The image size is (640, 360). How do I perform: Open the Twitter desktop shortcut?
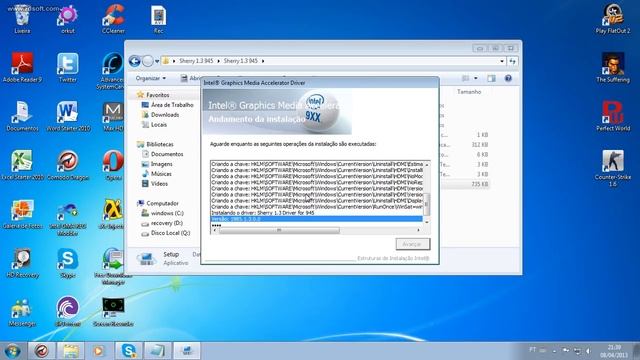point(68,67)
